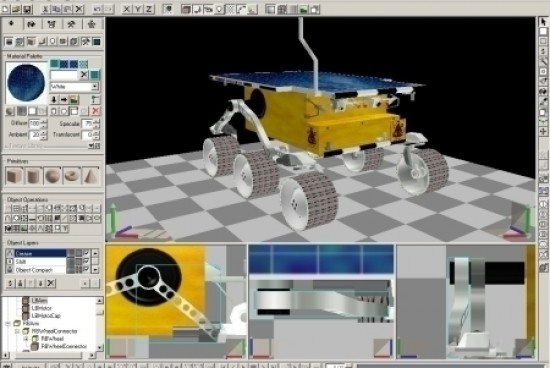Click the up-down arrows layer button
Viewport: 550px width, 368px height.
tap(10, 283)
